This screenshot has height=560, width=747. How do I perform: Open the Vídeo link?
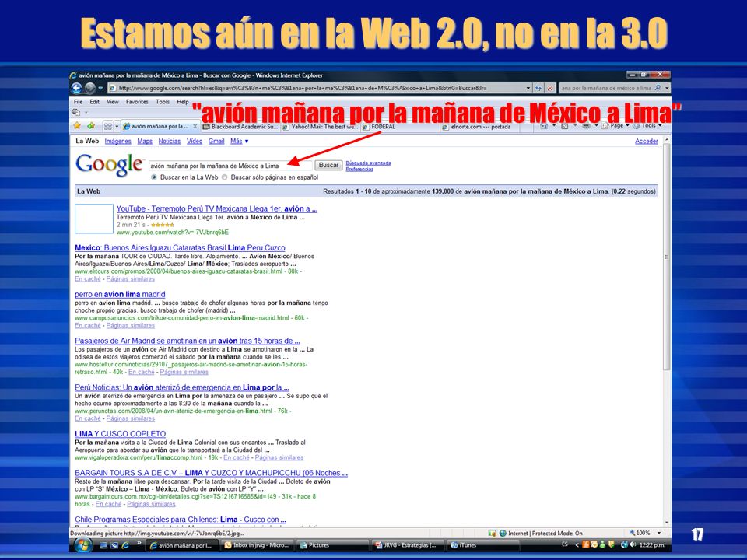pos(195,141)
